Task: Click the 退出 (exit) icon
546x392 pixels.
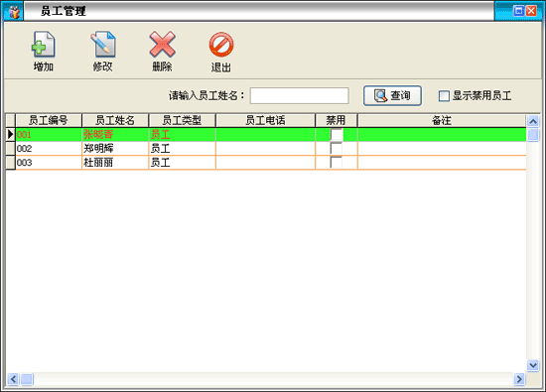Action: pyautogui.click(x=221, y=45)
